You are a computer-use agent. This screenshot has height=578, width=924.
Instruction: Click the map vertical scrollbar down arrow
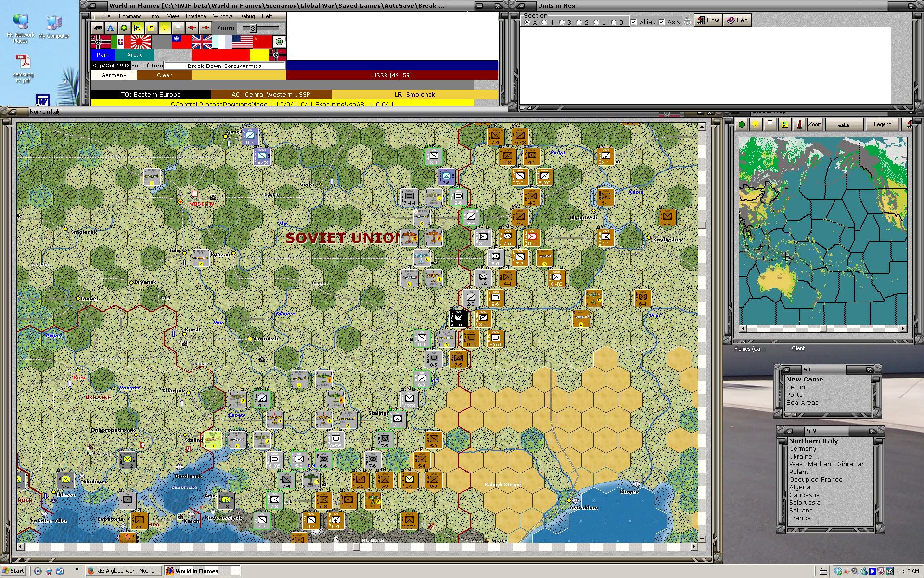(702, 539)
